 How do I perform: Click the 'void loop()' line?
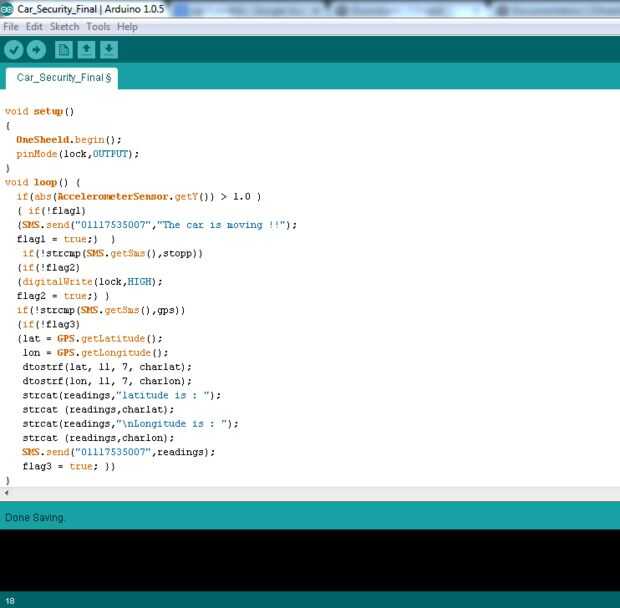(x=43, y=183)
